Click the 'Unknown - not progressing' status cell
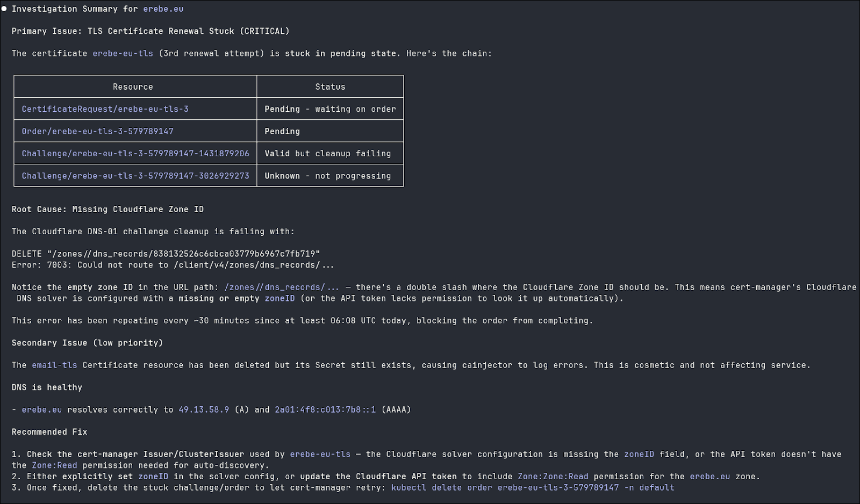Viewport: 860px width, 504px height. point(330,176)
